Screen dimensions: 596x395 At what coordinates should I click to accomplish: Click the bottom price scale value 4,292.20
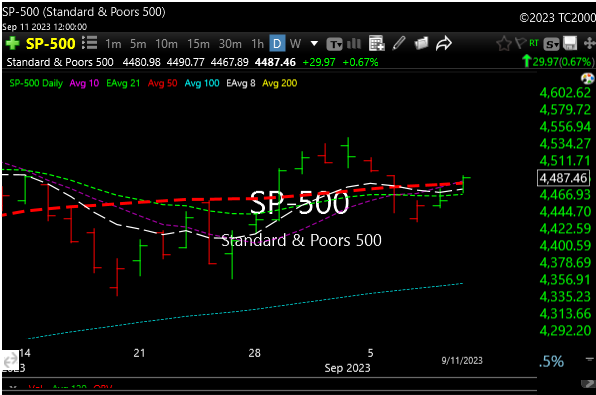[x=565, y=330]
